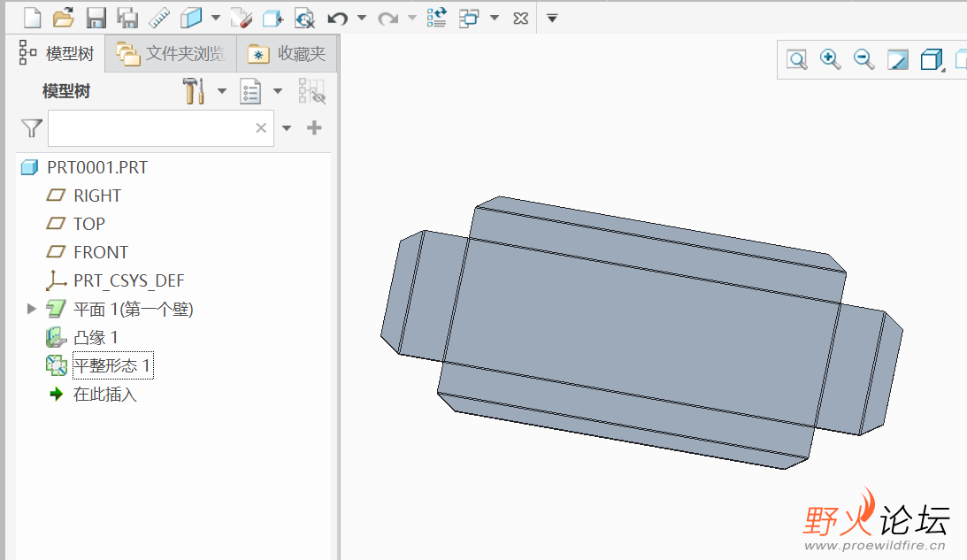Open the dropdown next to tree list icon

coord(278,91)
